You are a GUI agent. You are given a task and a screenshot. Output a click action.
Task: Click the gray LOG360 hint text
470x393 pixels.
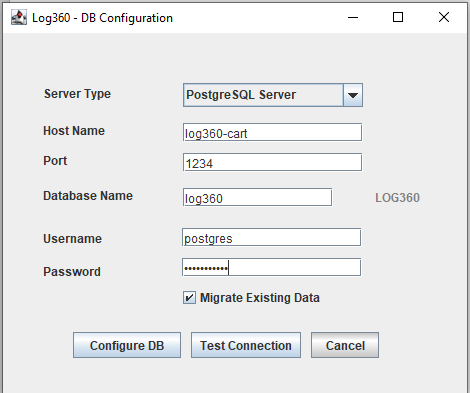[397, 198]
